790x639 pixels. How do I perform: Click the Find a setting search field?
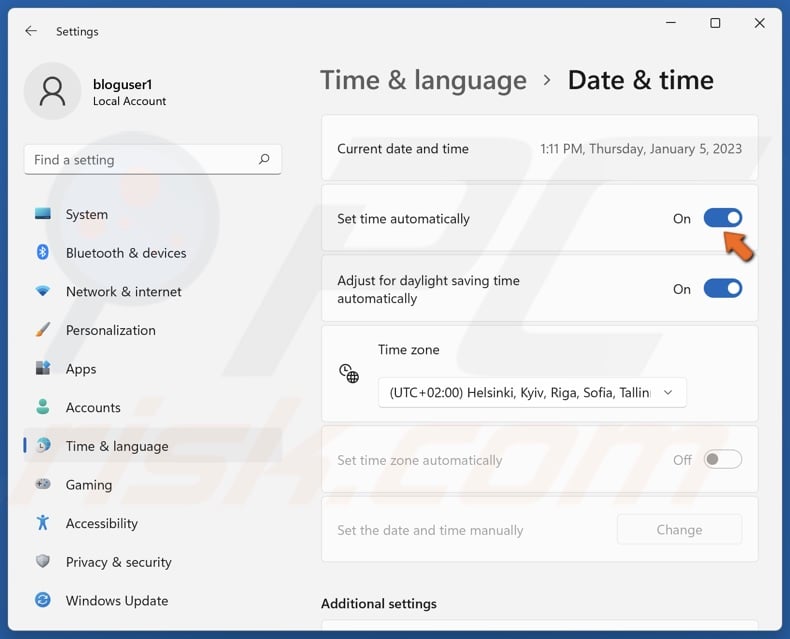click(153, 159)
